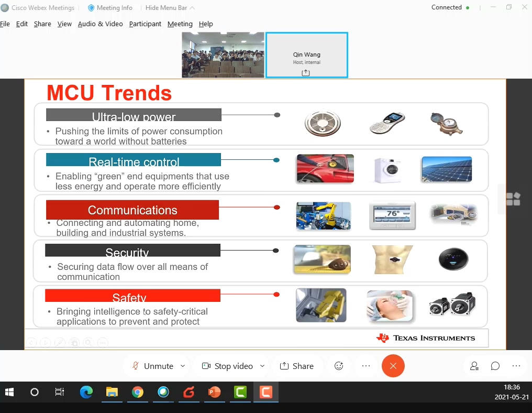Stop video camera
This screenshot has width=532, height=413.
coord(228,366)
